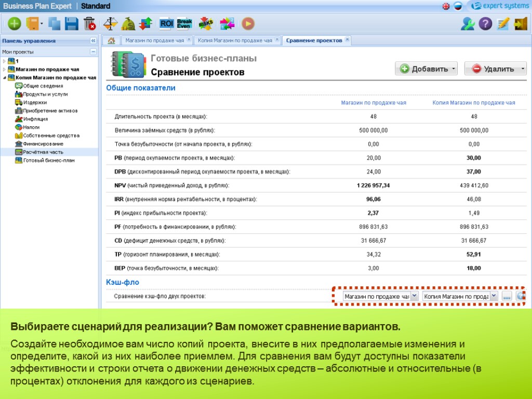The width and height of the screenshot is (532, 399).
Task: Expand Магазин по продаже чая tree node arrow
Action: point(4,69)
